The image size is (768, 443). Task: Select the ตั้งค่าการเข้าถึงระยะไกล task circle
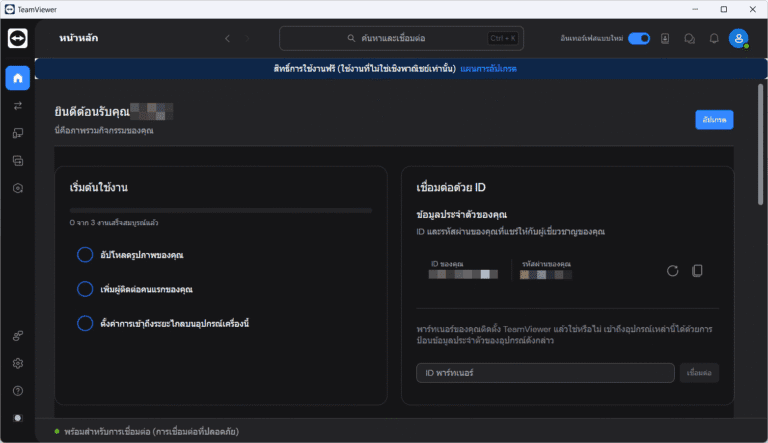tap(85, 323)
